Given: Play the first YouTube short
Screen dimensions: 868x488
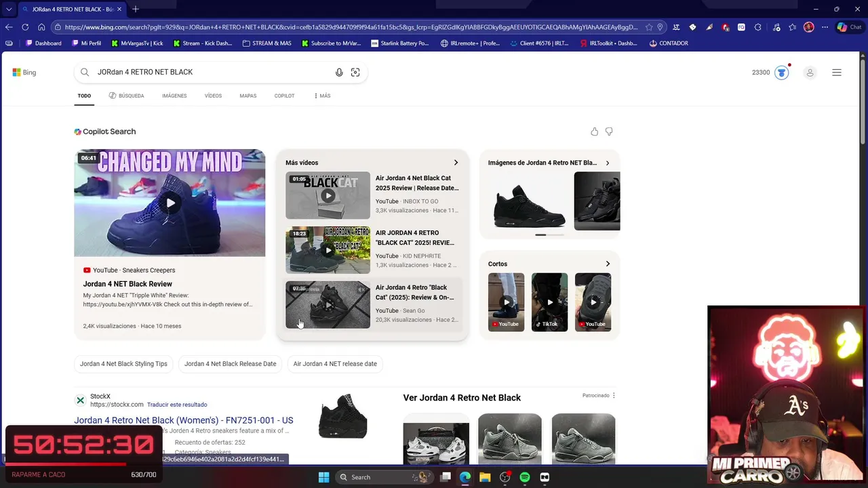Looking at the screenshot, I should (x=506, y=302).
